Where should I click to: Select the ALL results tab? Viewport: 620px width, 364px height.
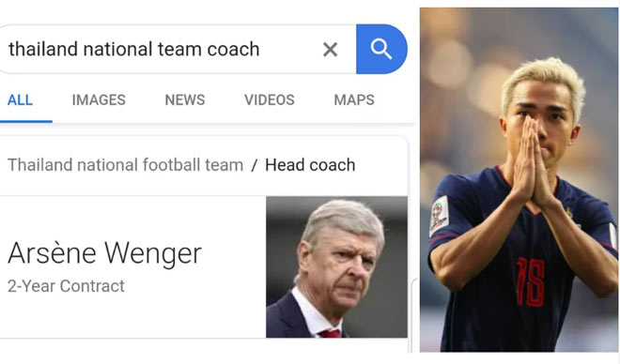[x=20, y=99]
